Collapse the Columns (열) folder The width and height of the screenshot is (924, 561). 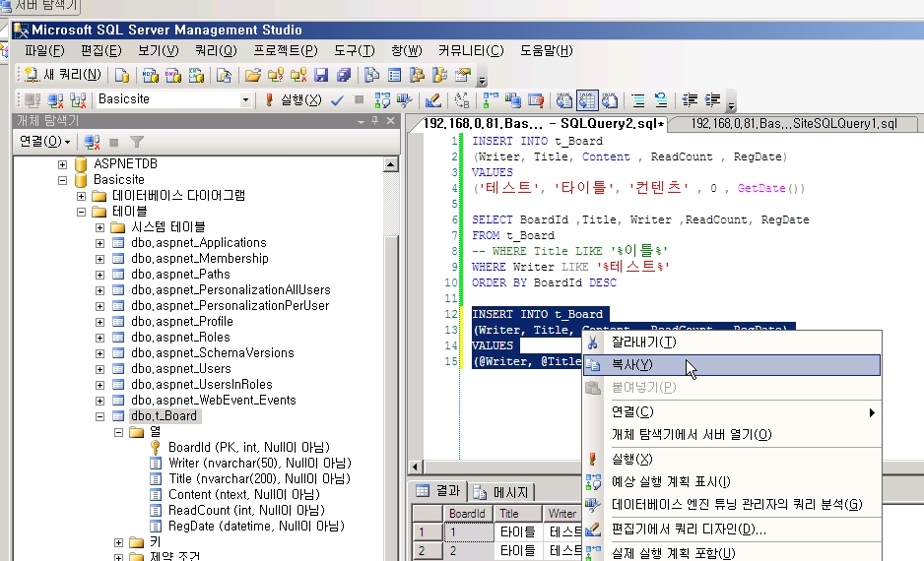point(119,432)
